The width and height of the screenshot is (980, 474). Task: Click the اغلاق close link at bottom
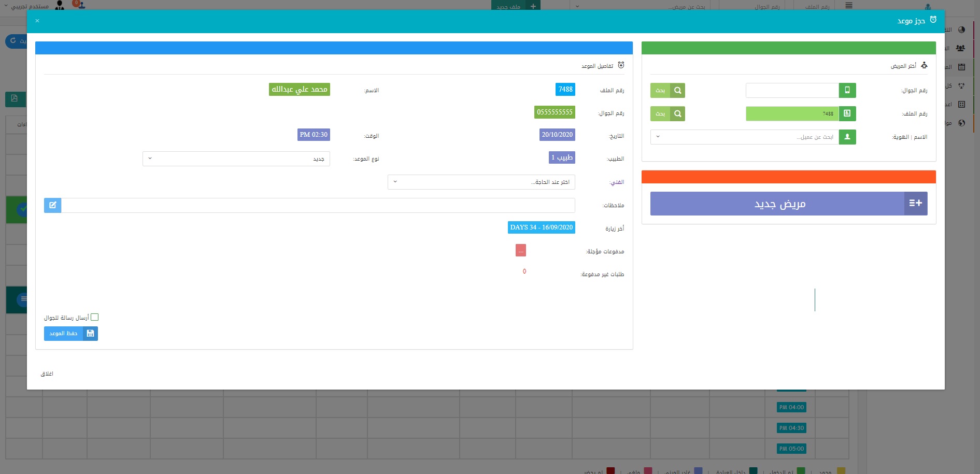point(47,374)
